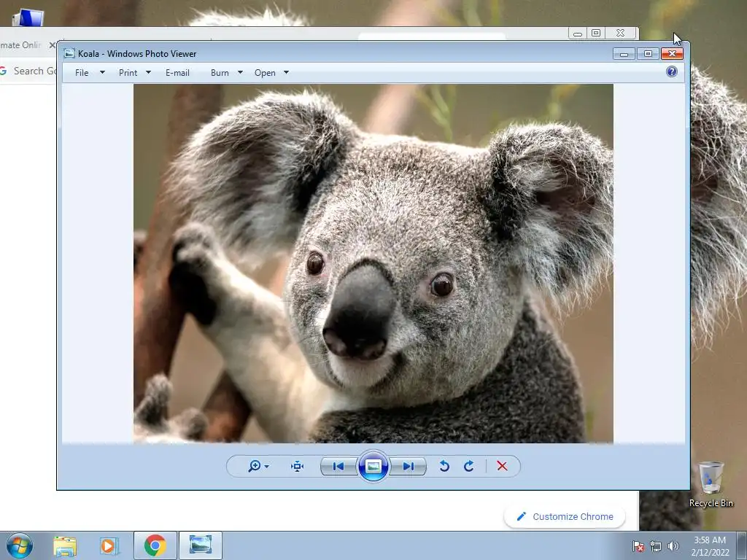The image size is (747, 560).
Task: Click the Actual Size fit button
Action: click(x=297, y=467)
